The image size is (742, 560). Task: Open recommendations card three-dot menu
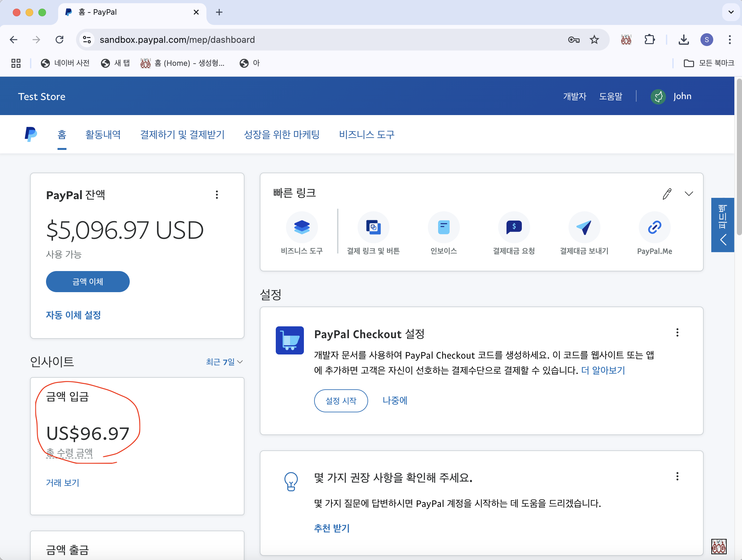click(x=677, y=476)
